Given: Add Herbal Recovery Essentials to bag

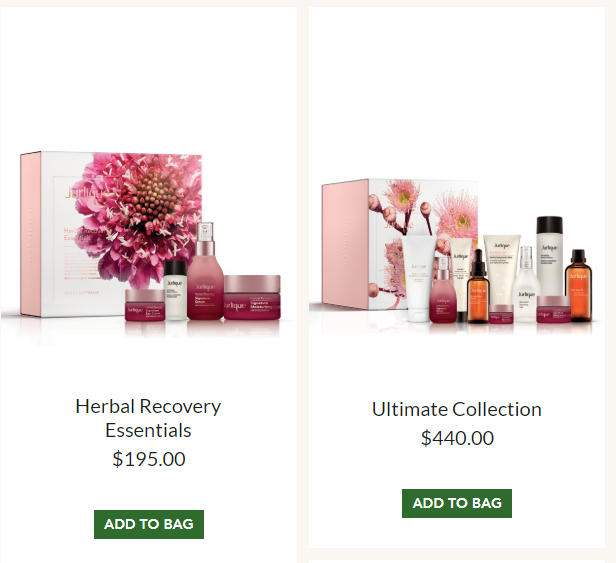Looking at the screenshot, I should point(149,524).
